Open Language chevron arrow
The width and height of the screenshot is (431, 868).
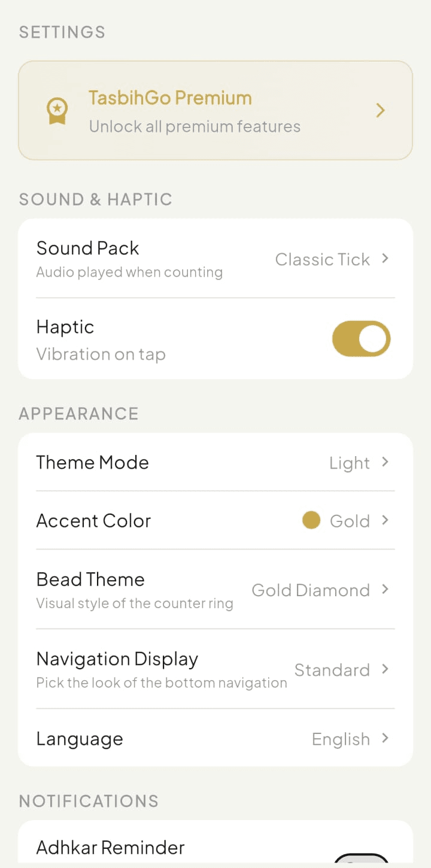385,739
